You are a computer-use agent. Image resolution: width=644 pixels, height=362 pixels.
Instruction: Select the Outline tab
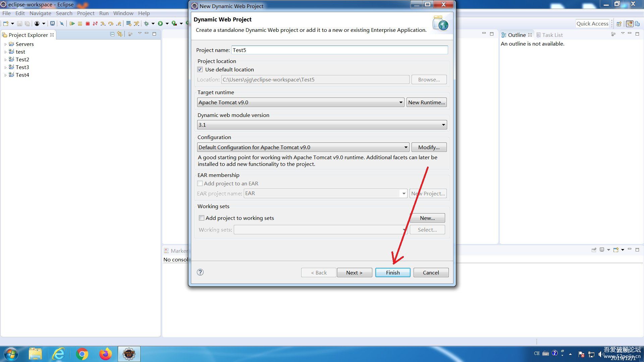point(517,35)
